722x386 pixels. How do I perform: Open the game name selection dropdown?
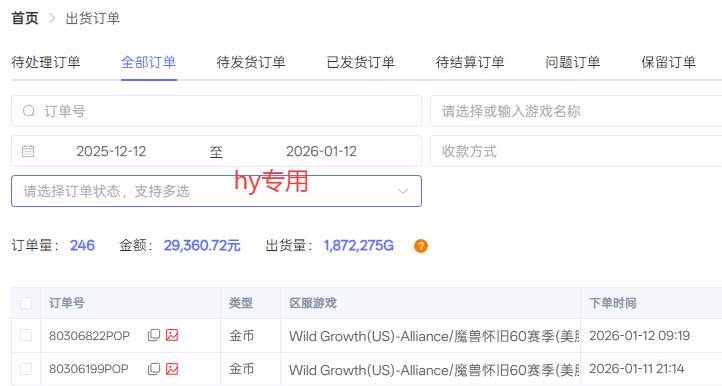pyautogui.click(x=576, y=111)
